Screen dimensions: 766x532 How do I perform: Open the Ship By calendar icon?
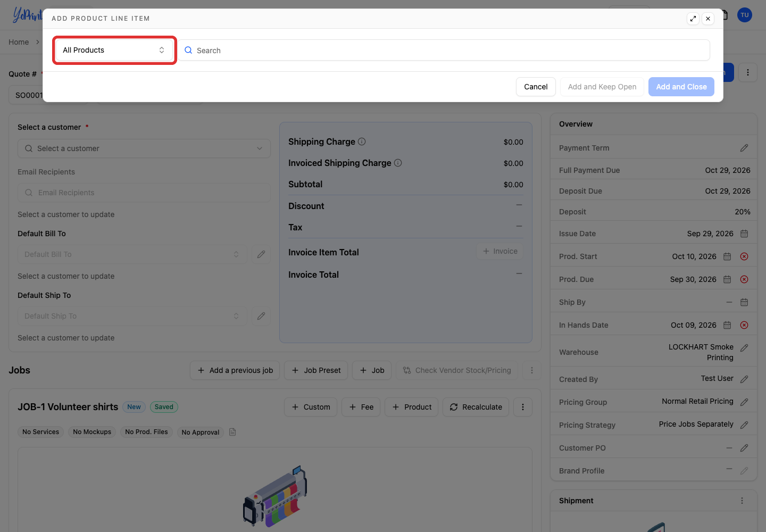click(x=744, y=302)
